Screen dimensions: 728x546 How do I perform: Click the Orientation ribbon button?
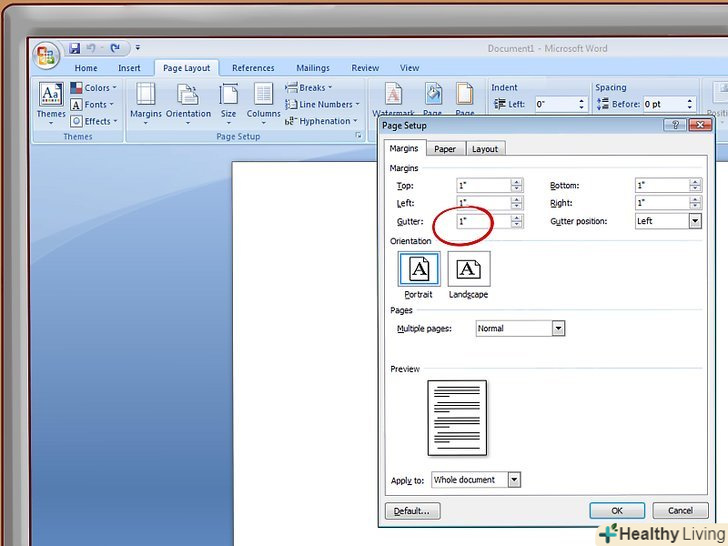188,100
